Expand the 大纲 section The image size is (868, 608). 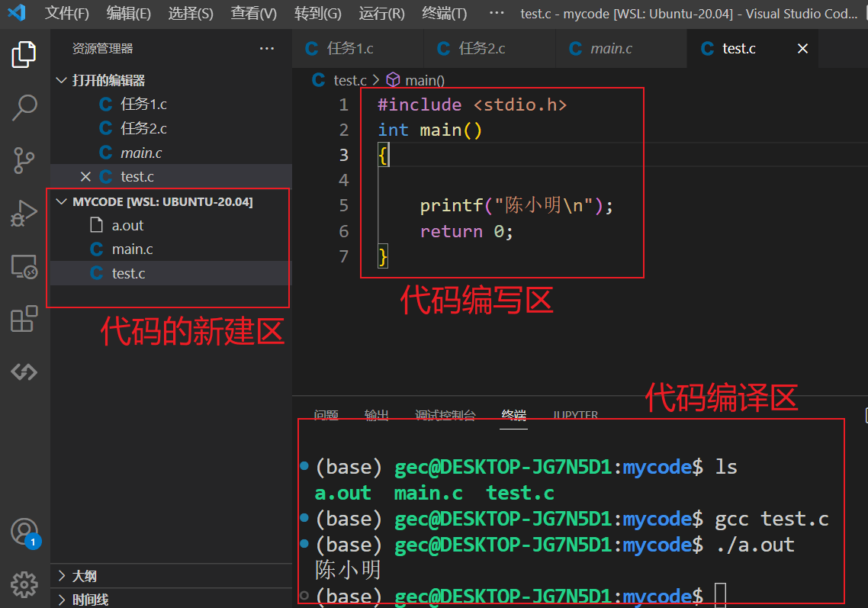click(171, 576)
